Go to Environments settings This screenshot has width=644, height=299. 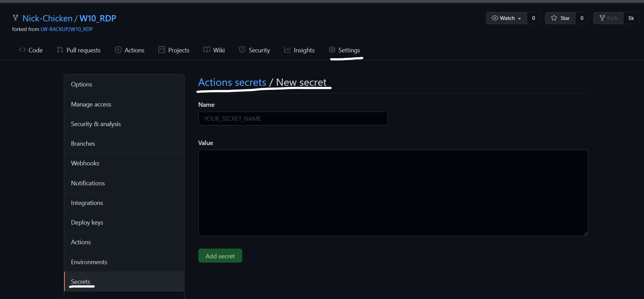124,262
